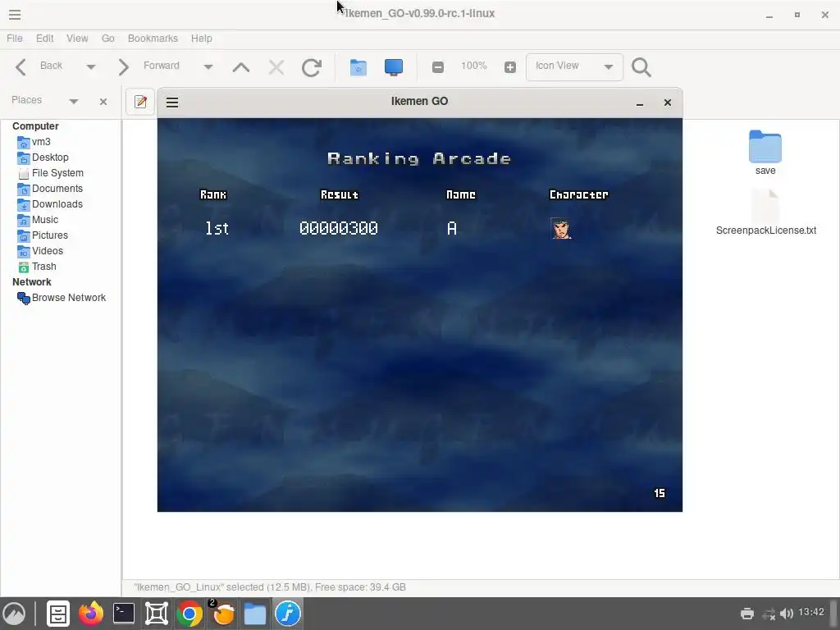Click the 00000300 result score
This screenshot has height=630, width=840.
point(339,229)
